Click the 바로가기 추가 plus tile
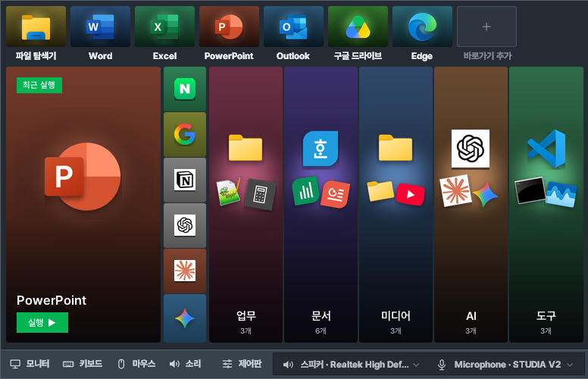 pos(486,27)
